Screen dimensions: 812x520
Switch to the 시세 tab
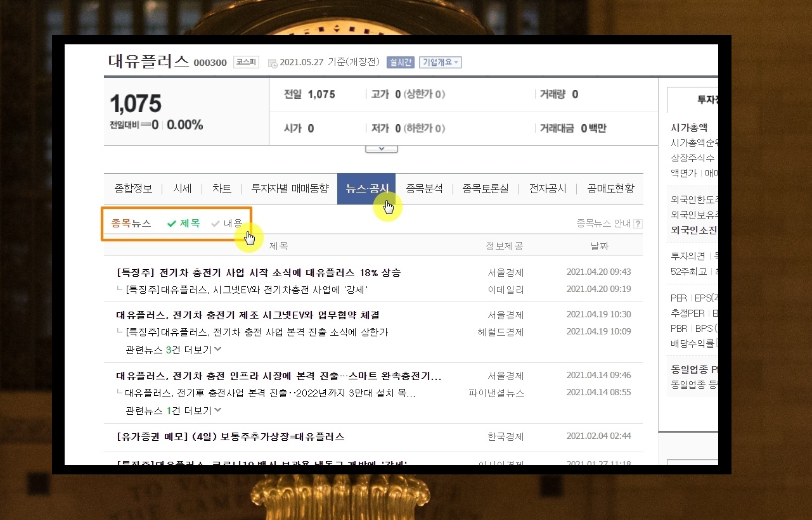coord(183,189)
